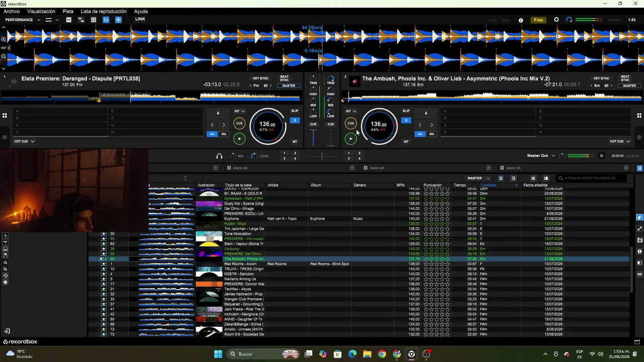The image size is (644, 362).
Task: Toggle the mixer panel icon
Action: 106,20
